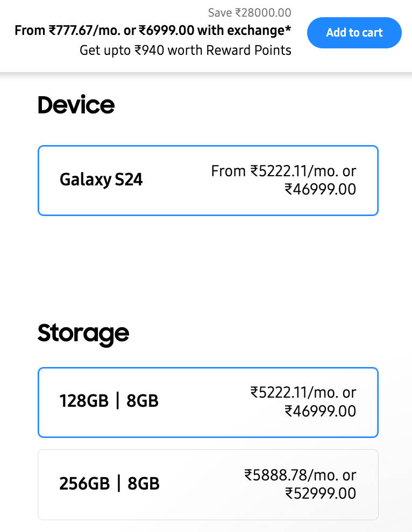Click the ₹52999.00 price for 256GB
The image size is (412, 532).
[320, 493]
